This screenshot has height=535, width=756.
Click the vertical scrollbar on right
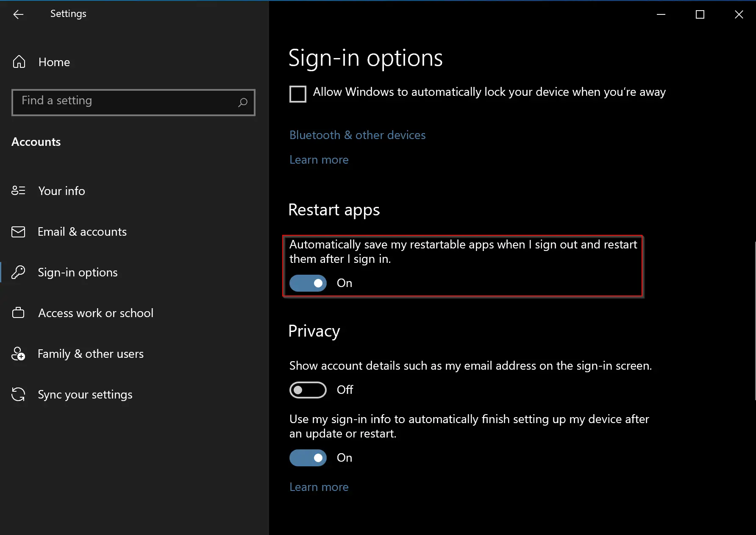pos(755,320)
